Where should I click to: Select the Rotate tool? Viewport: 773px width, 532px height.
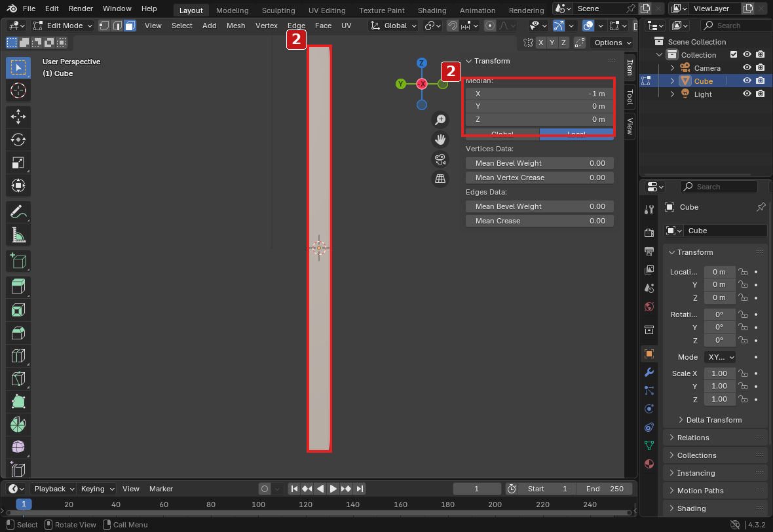point(18,140)
